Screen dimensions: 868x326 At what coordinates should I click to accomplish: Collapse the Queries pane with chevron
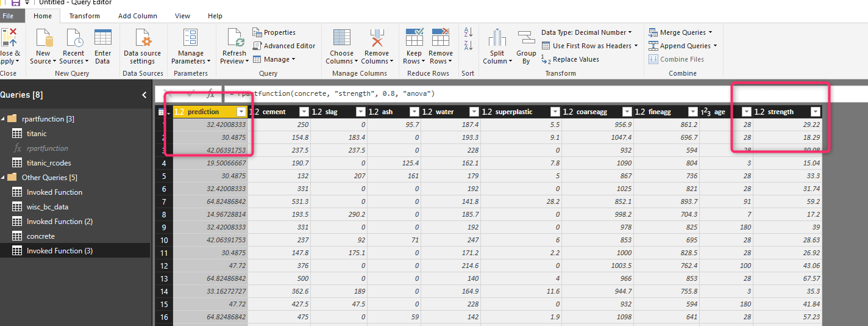[x=144, y=95]
